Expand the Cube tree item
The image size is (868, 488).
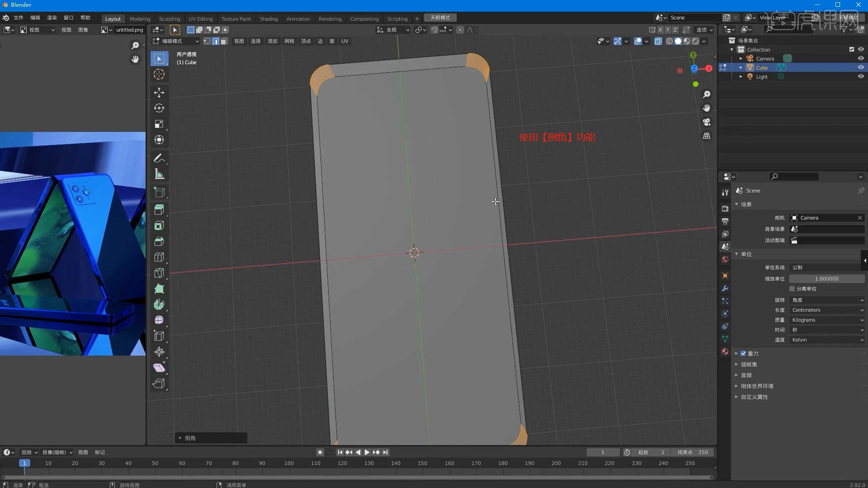pyautogui.click(x=741, y=68)
